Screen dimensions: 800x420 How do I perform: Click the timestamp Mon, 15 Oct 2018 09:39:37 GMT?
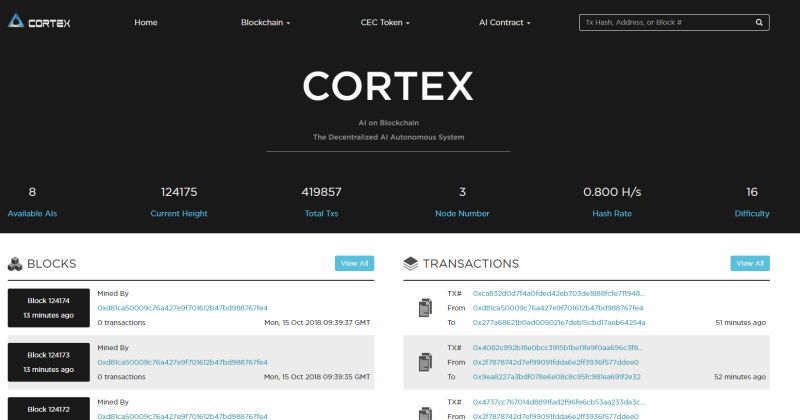[317, 323]
